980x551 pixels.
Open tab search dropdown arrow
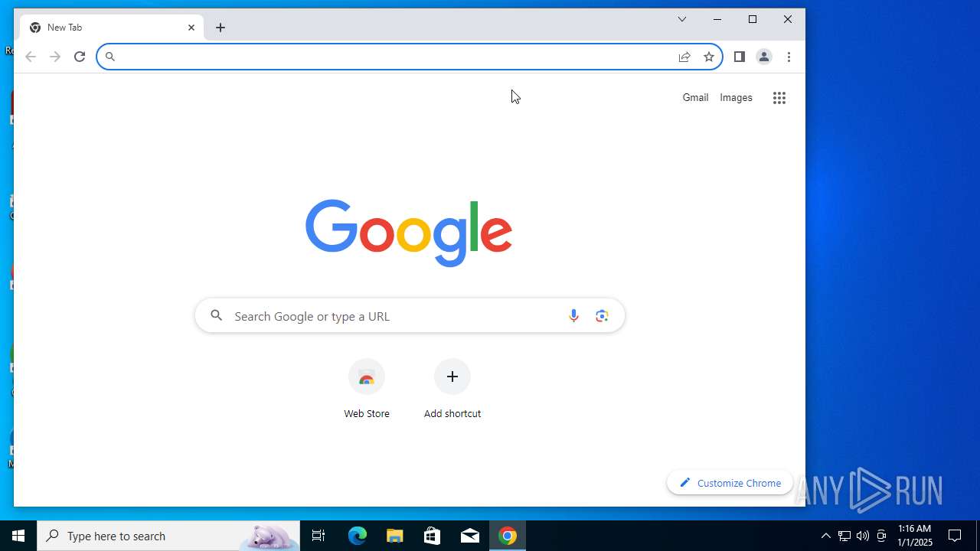point(682,19)
